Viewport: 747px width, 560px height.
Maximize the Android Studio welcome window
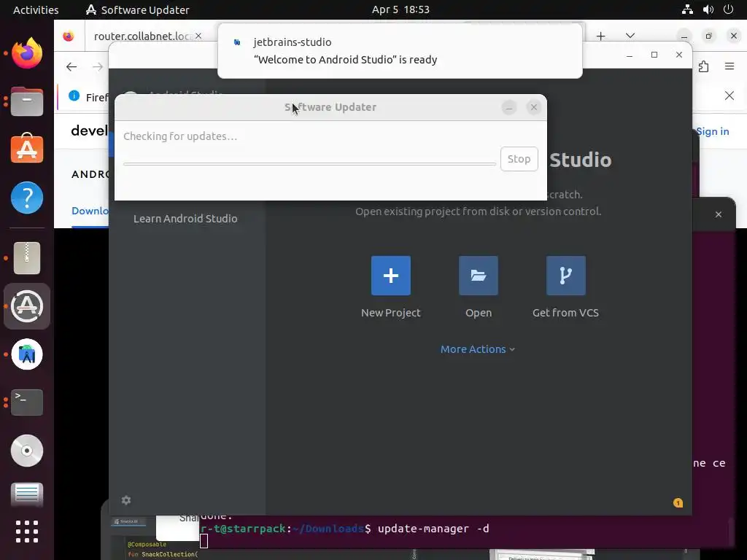654,55
